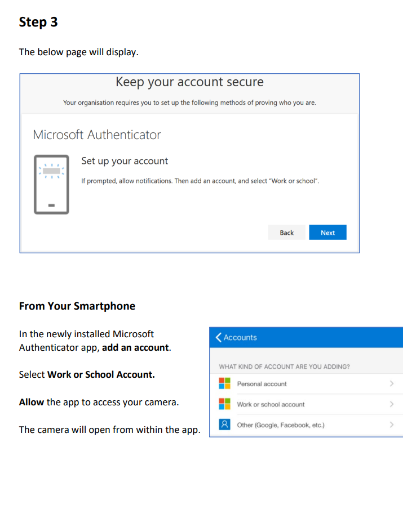Open the chevron on Work or school account row

392,404
